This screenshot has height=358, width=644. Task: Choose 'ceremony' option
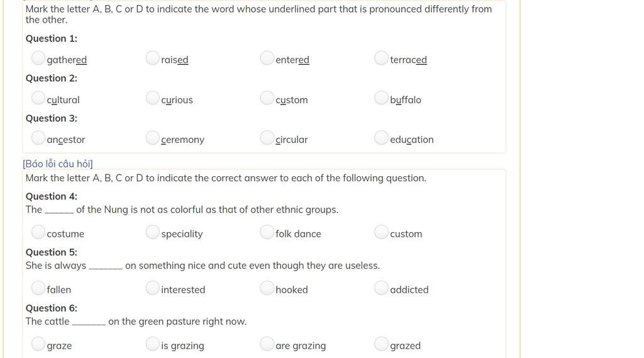tap(152, 138)
